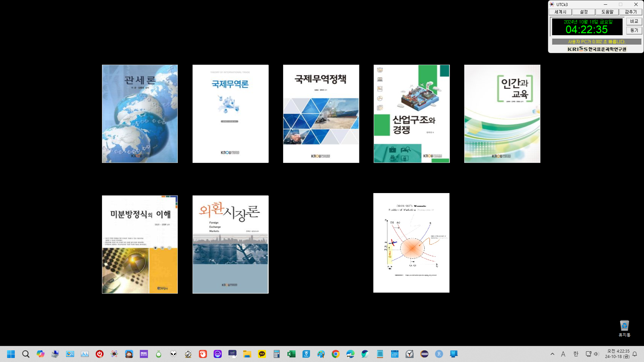Click the 비교 button
This screenshot has height=362, width=644.
click(x=634, y=21)
